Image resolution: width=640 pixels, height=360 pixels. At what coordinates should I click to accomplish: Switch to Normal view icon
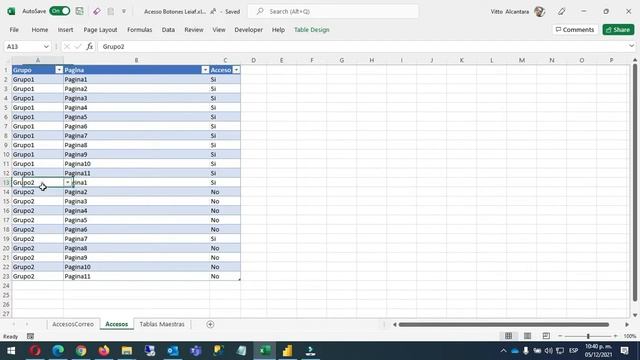[x=508, y=336]
